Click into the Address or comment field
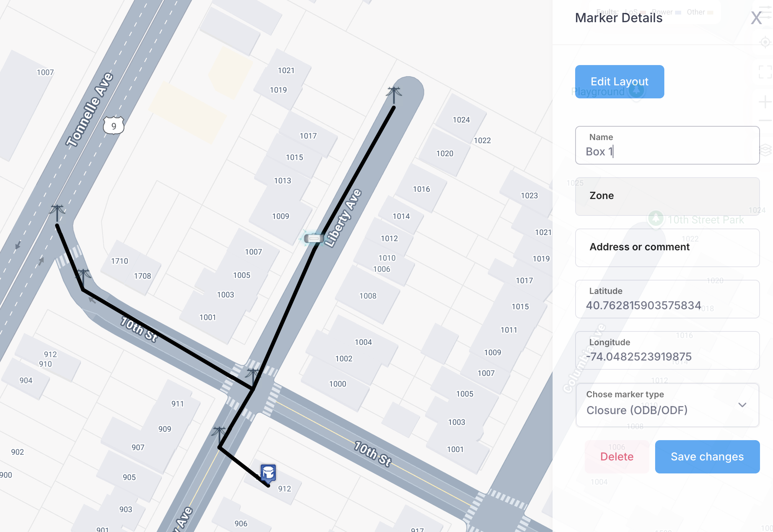 click(667, 247)
